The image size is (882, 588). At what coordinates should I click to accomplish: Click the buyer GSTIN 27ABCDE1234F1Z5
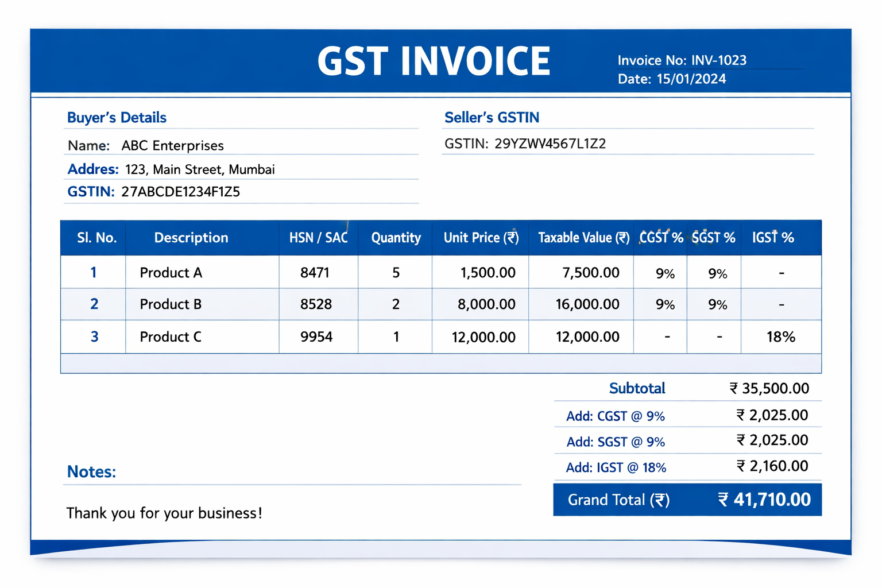180,191
